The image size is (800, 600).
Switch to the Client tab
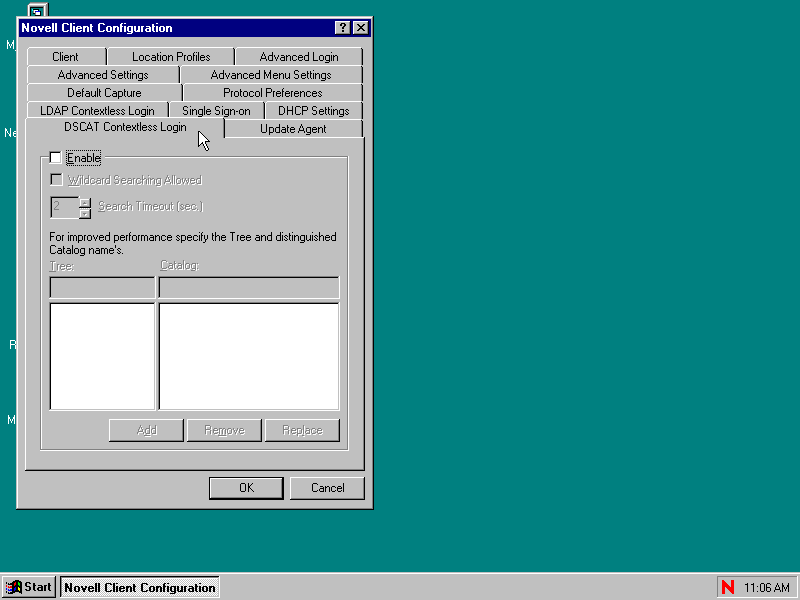click(66, 57)
